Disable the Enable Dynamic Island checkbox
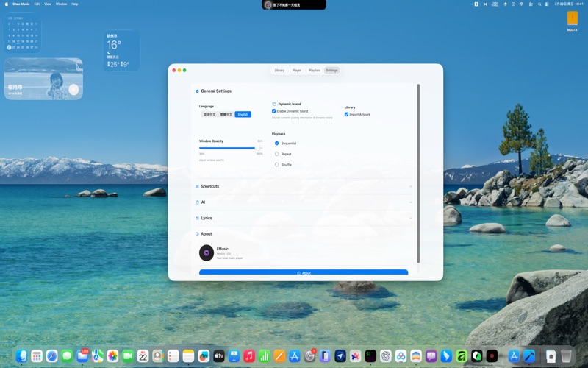The image size is (588, 368). coord(274,111)
